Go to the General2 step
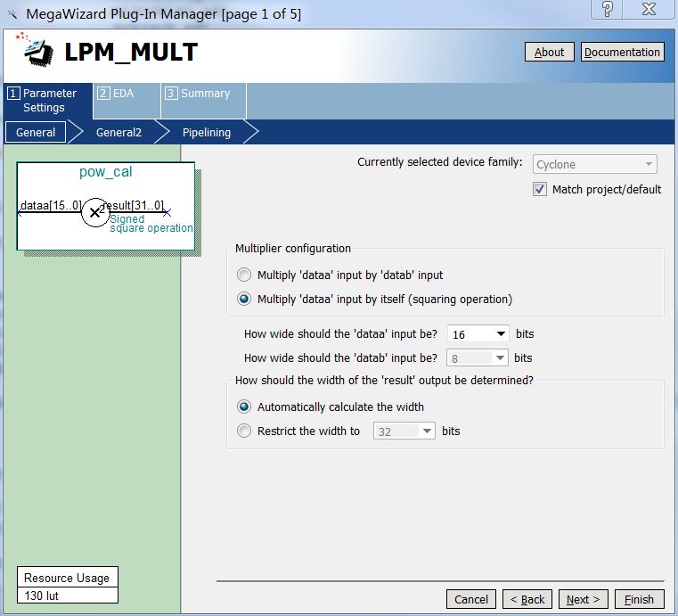 pos(118,132)
